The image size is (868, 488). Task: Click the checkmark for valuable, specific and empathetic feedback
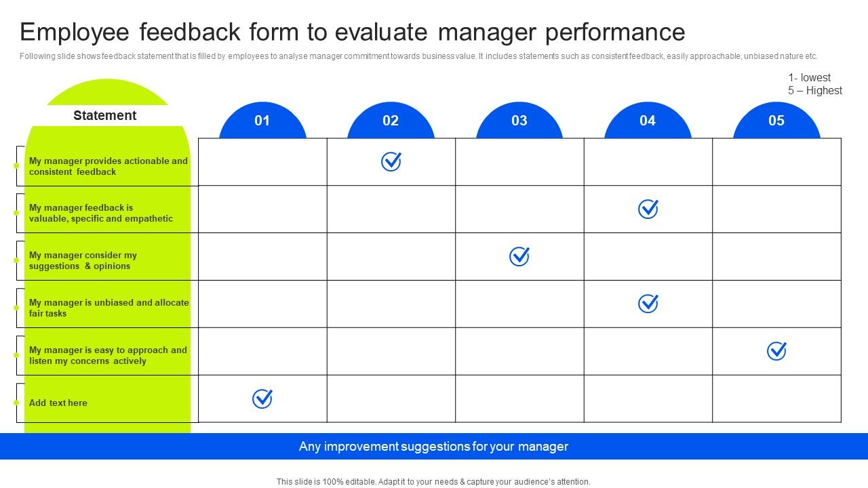648,209
